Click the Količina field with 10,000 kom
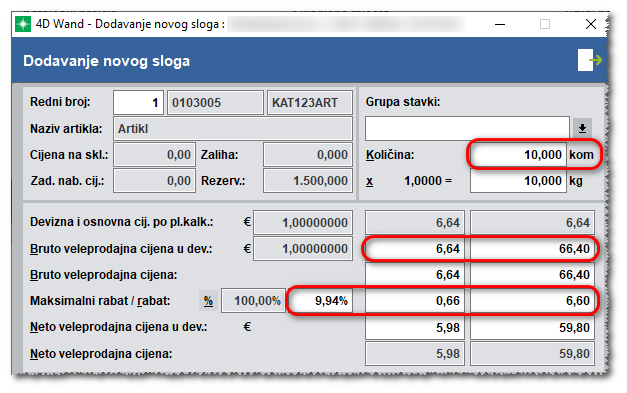This screenshot has height=393, width=627. tap(518, 155)
